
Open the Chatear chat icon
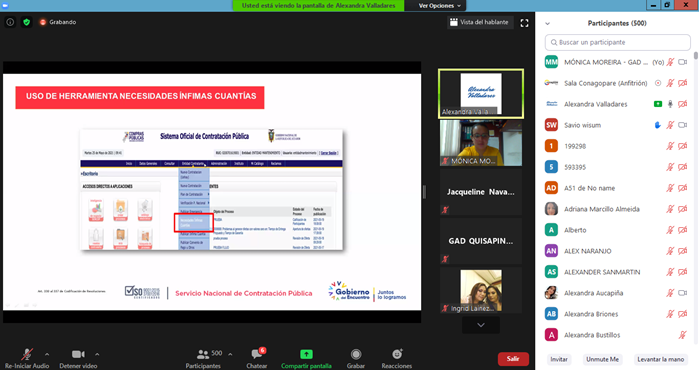tap(257, 354)
